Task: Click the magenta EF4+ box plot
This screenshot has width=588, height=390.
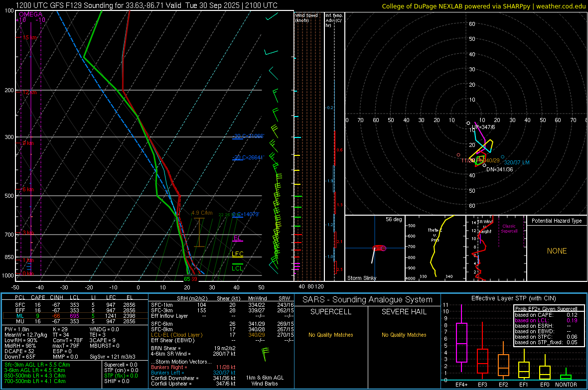Action: point(461,338)
